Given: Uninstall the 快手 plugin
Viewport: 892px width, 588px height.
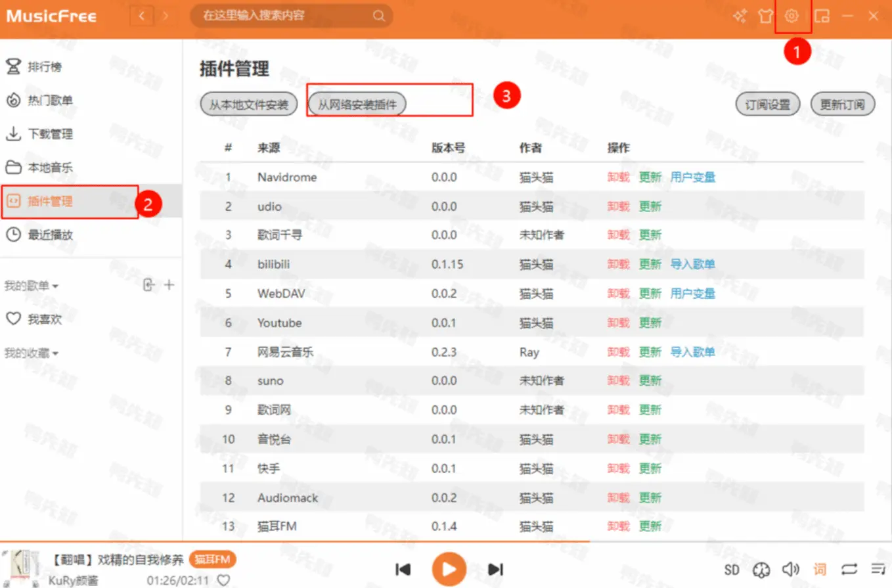Looking at the screenshot, I should click(618, 468).
